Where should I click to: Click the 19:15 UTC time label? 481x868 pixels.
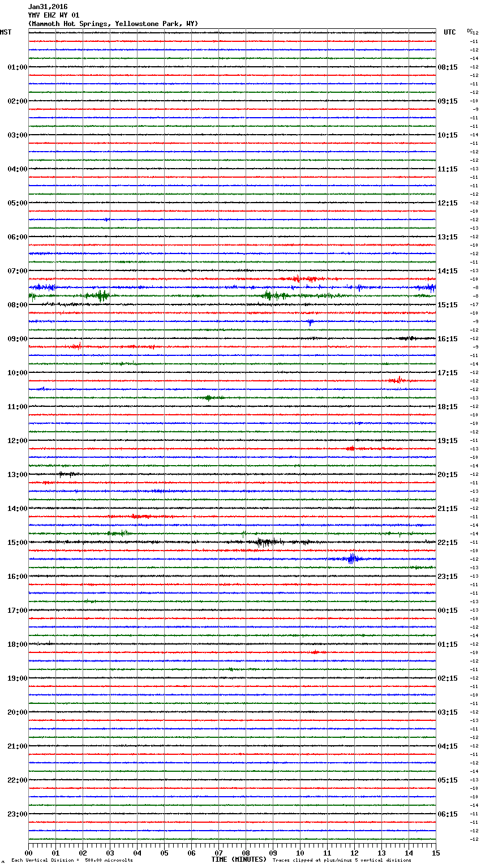tap(448, 441)
